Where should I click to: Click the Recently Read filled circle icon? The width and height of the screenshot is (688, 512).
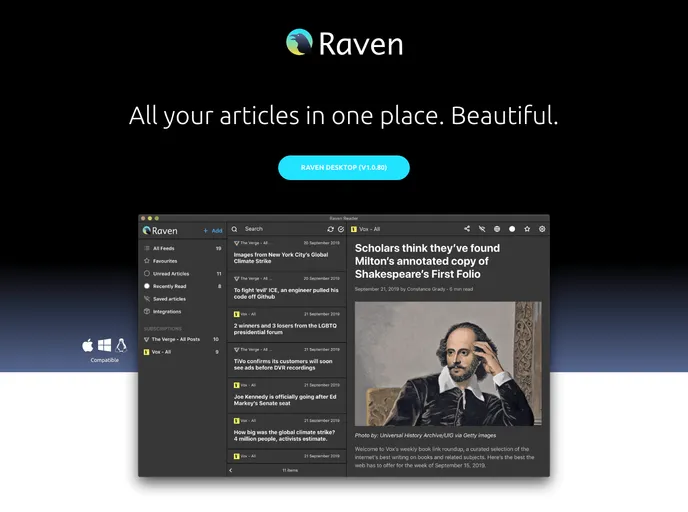pyautogui.click(x=147, y=286)
